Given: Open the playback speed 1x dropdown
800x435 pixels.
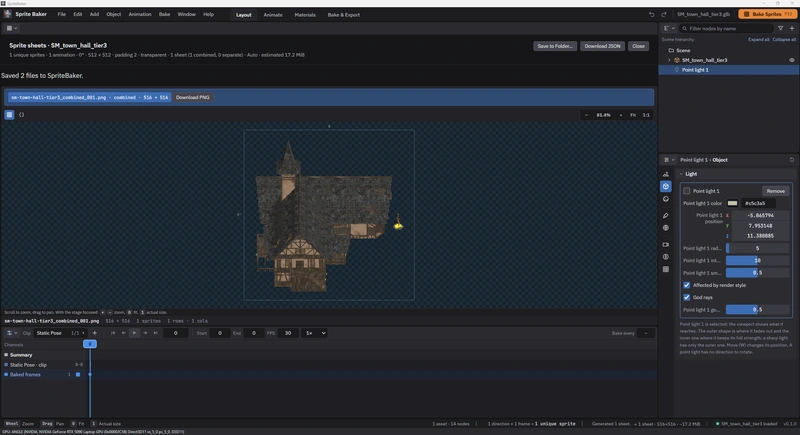Looking at the screenshot, I should (x=315, y=333).
